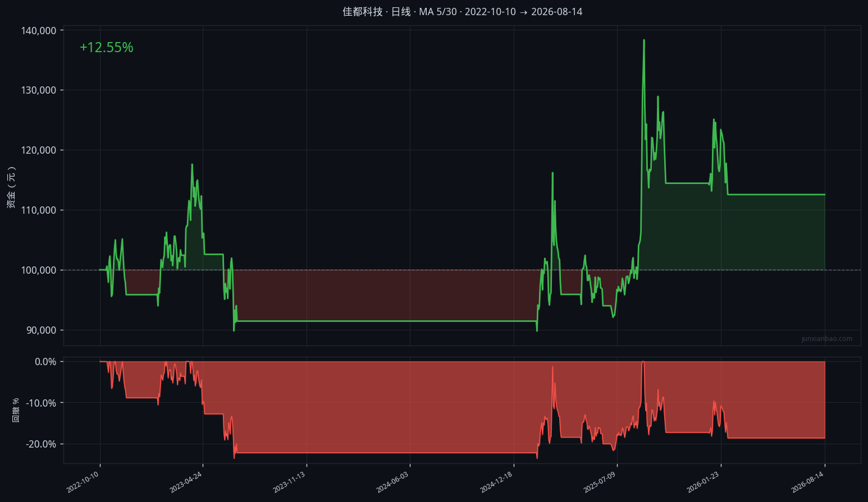This screenshot has height=502, width=868.
Task: Click the 140,000 y-axis tick label
Action: pyautogui.click(x=39, y=31)
